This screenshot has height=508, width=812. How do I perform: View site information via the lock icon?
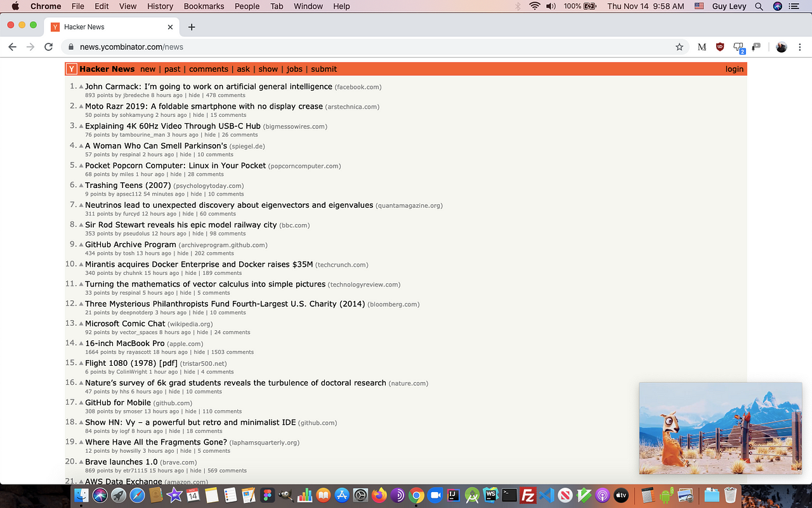pos(71,47)
